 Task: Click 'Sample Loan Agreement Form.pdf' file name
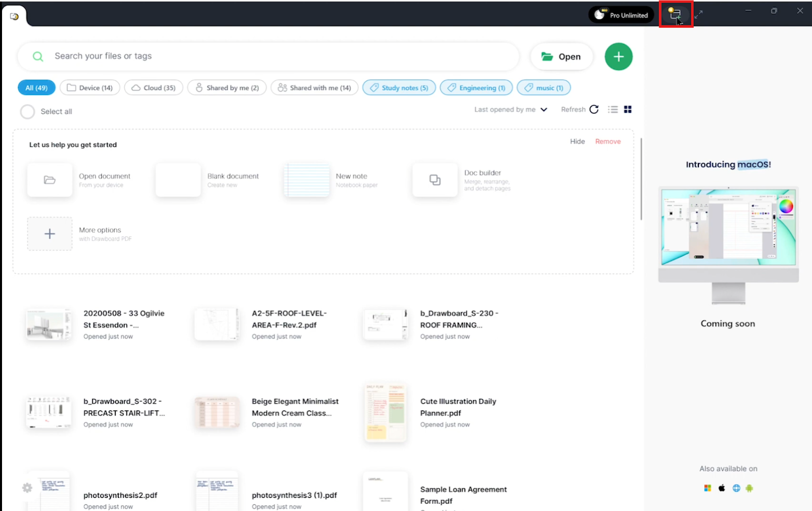[x=463, y=495]
